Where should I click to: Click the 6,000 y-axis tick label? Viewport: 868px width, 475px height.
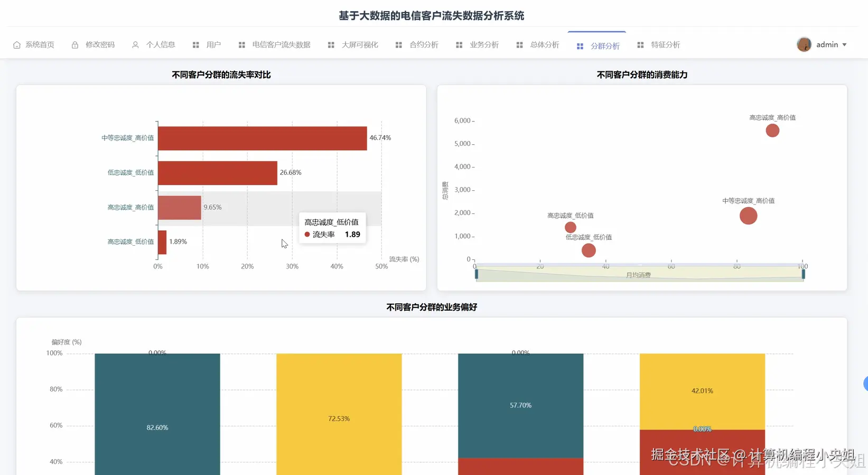(x=462, y=120)
